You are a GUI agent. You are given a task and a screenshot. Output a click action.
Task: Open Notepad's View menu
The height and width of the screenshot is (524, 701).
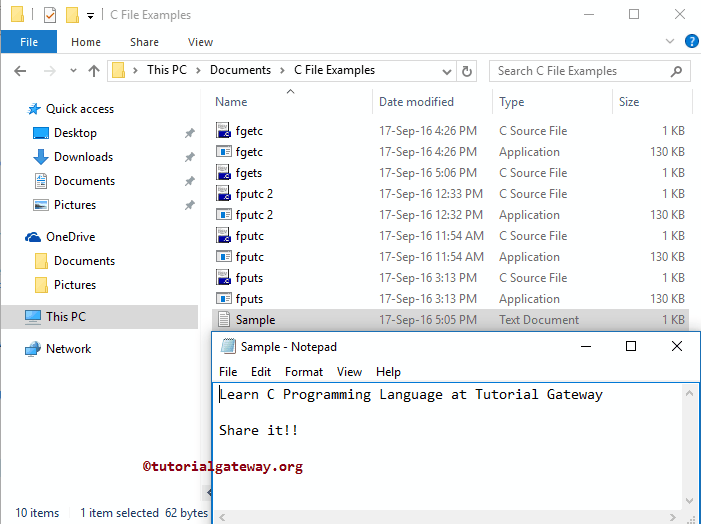point(349,372)
